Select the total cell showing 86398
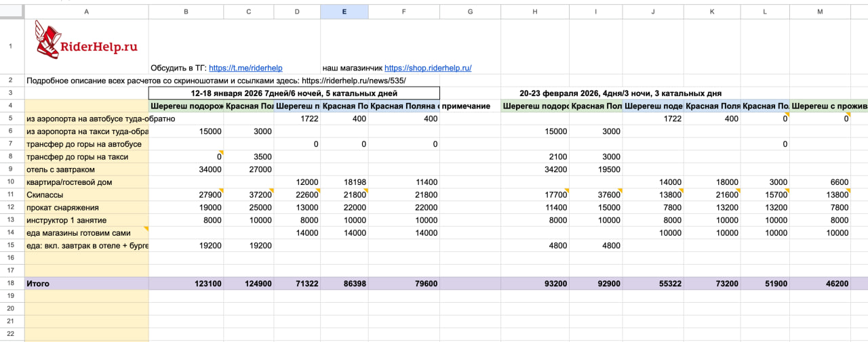This screenshot has width=868, height=342. click(x=344, y=284)
